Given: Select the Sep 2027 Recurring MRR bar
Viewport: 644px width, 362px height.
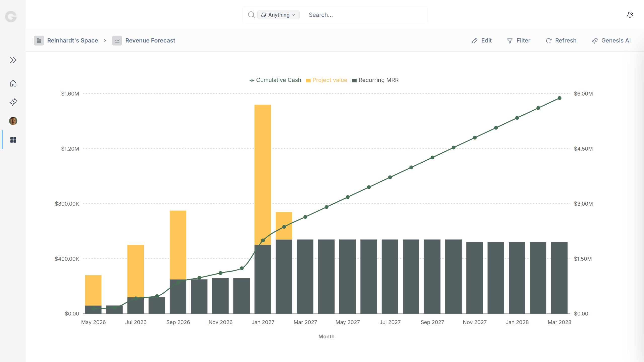Looking at the screenshot, I should 432,277.
